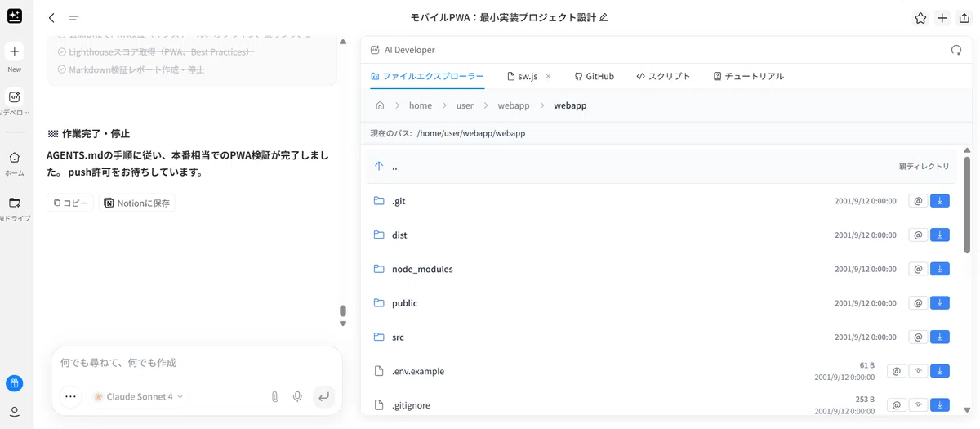Click コピー button under the message
Screen dimensions: 980x429
pos(70,203)
